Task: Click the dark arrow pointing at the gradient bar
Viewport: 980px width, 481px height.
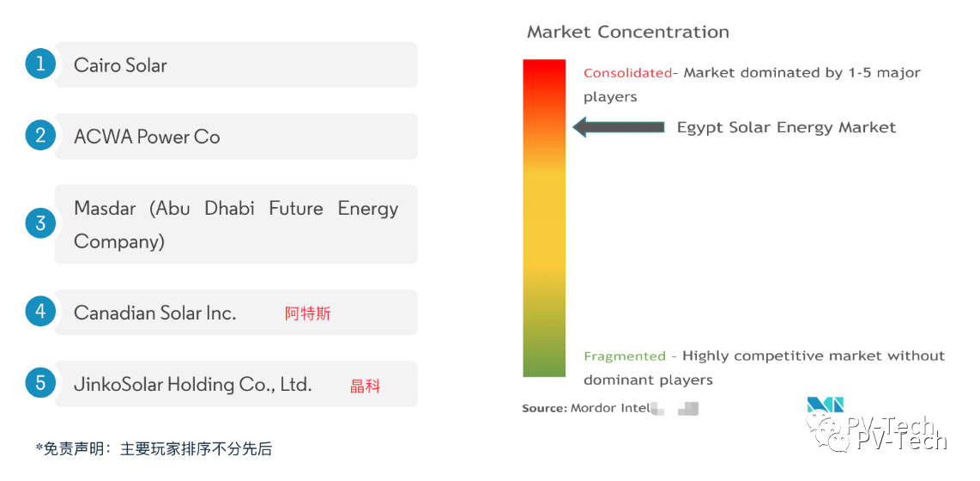Action: 618,127
